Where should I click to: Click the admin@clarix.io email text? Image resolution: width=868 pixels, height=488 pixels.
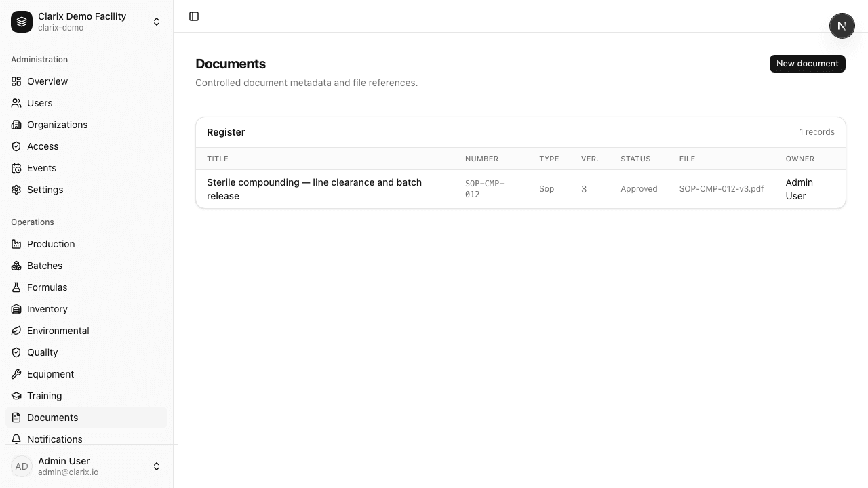pyautogui.click(x=68, y=472)
